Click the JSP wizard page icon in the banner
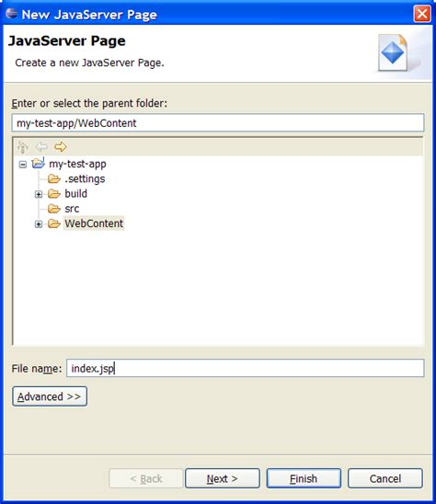 (x=394, y=53)
